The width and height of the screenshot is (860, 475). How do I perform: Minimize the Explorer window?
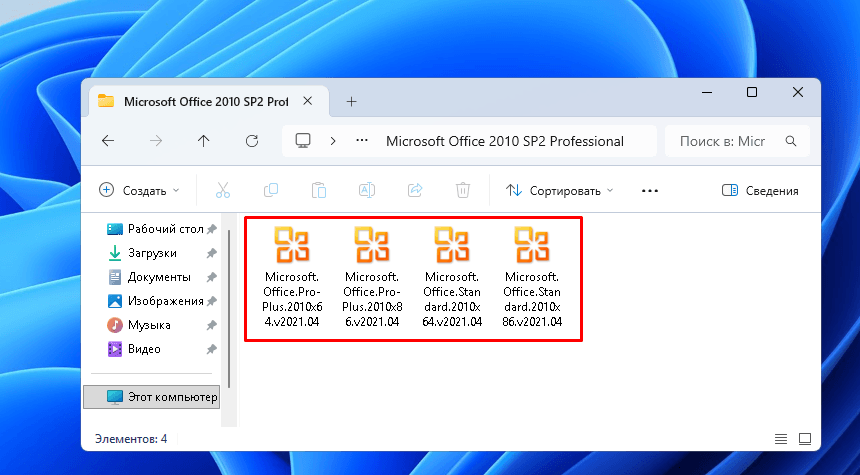click(x=707, y=92)
